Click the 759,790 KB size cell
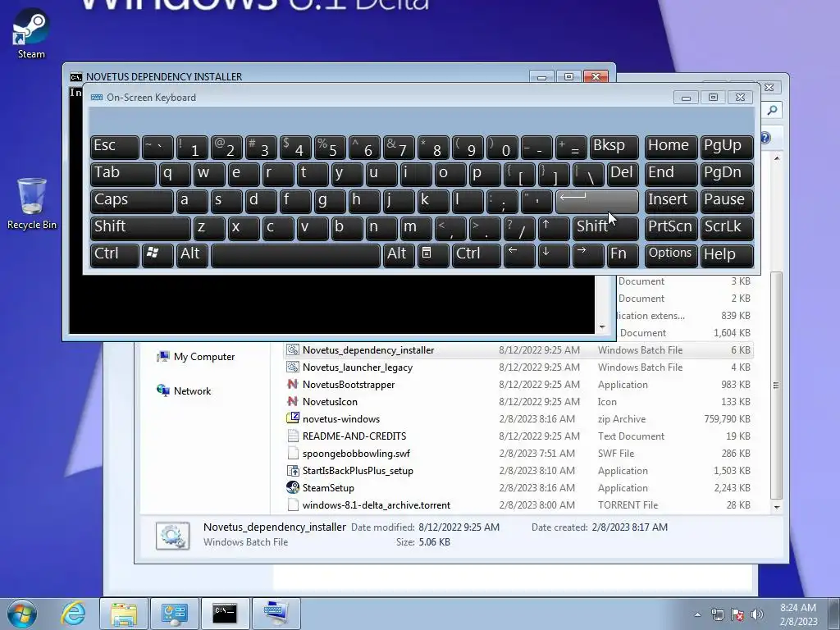The width and height of the screenshot is (840, 630). (x=727, y=419)
